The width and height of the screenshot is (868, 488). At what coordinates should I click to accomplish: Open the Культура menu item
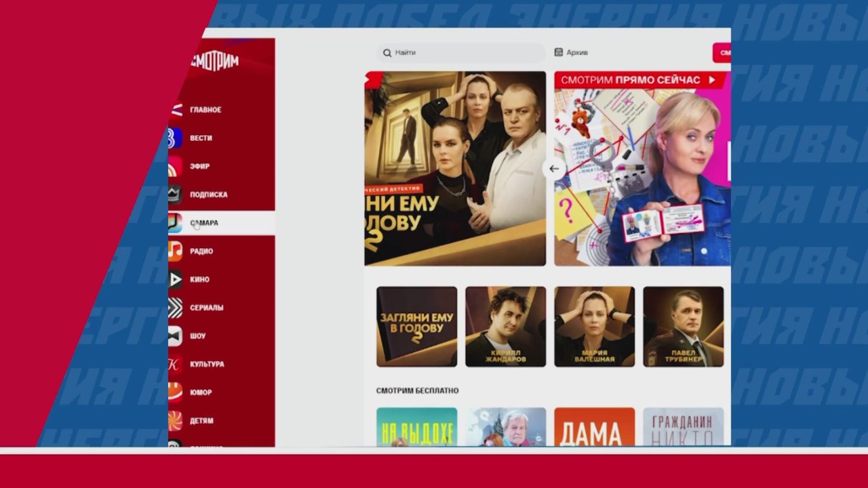pos(207,364)
